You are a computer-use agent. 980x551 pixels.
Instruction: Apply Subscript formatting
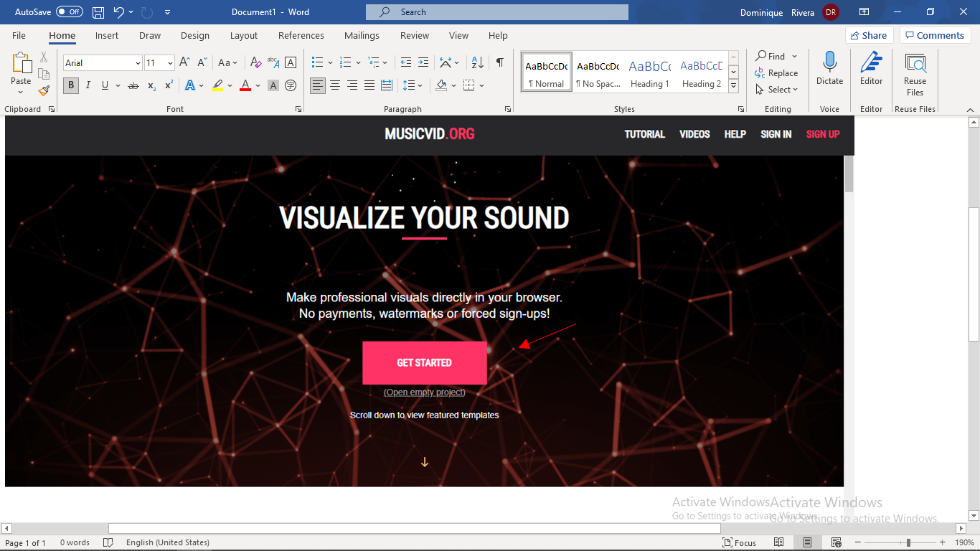click(x=151, y=85)
